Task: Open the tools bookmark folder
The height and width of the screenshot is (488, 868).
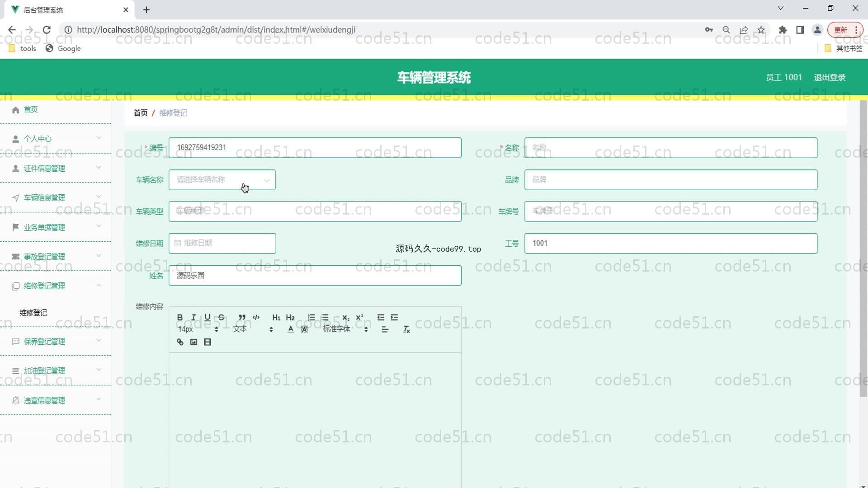Action: point(22,48)
